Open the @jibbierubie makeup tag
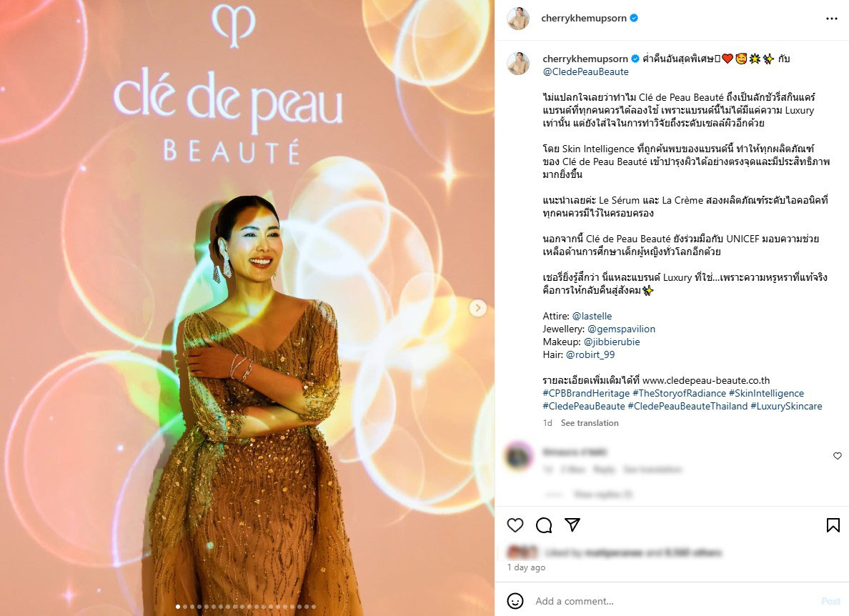This screenshot has width=849, height=616. [x=612, y=342]
